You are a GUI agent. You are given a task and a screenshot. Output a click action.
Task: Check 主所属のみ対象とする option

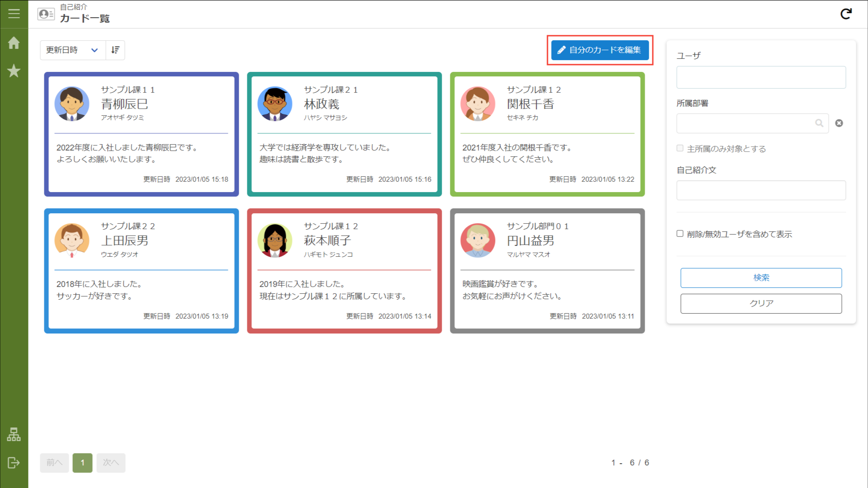tap(680, 148)
